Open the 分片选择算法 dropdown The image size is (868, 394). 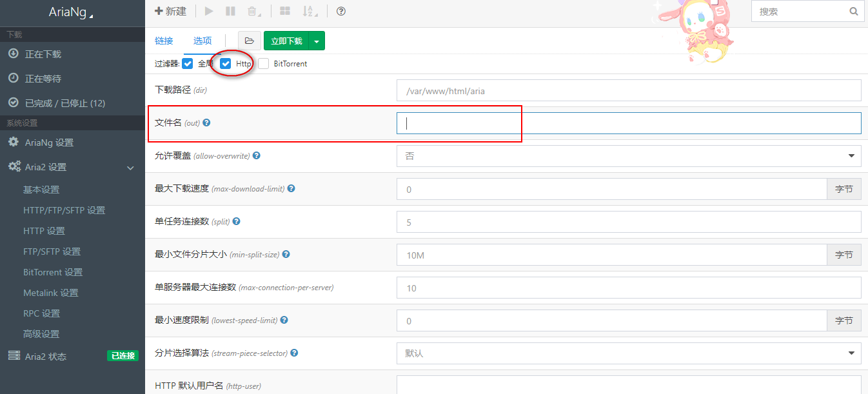pyautogui.click(x=628, y=353)
